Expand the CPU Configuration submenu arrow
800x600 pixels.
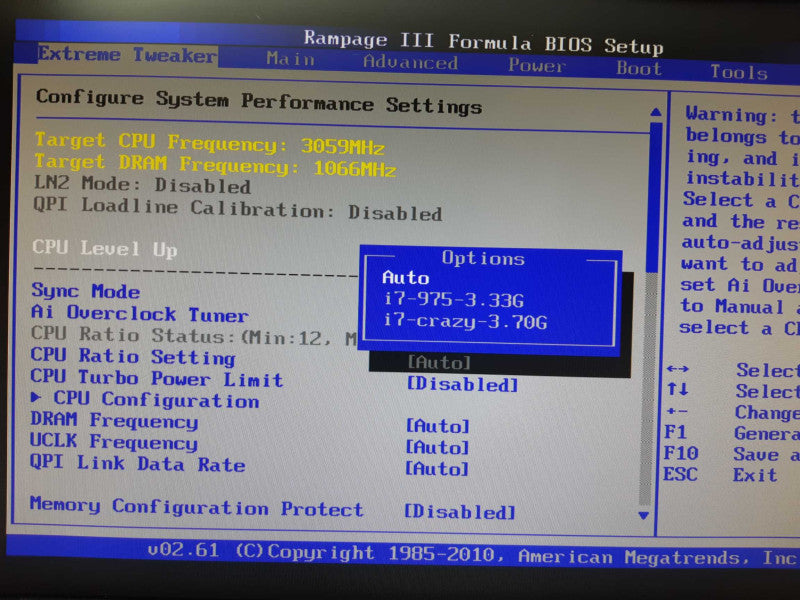(36, 397)
